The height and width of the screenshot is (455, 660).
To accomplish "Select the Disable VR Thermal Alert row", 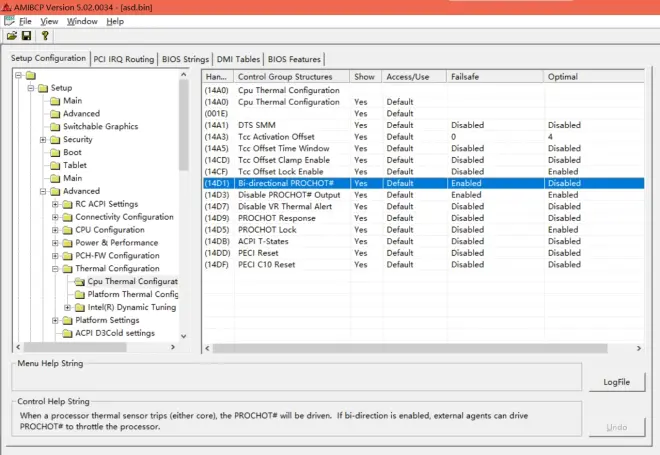I will click(x=423, y=207).
